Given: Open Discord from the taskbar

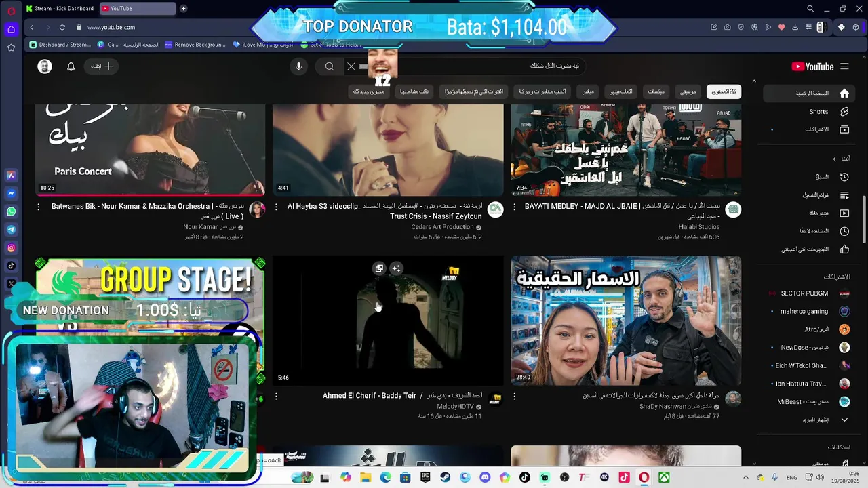Looking at the screenshot, I should pos(484,478).
